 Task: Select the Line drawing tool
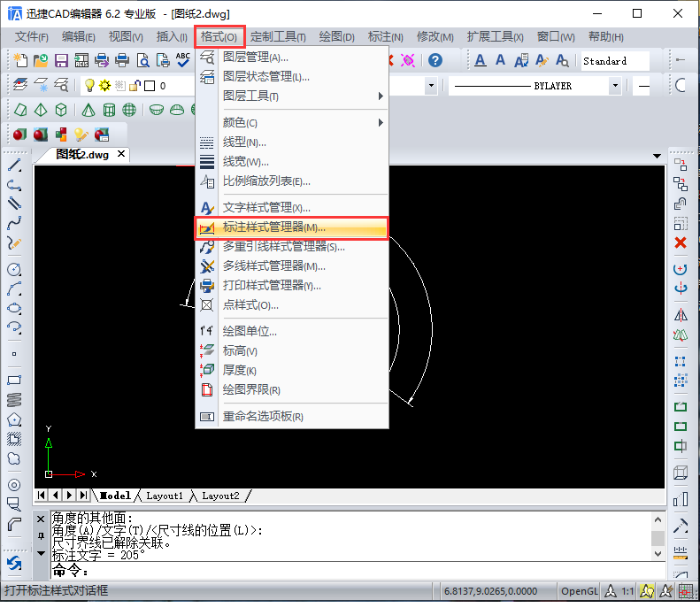(x=14, y=165)
